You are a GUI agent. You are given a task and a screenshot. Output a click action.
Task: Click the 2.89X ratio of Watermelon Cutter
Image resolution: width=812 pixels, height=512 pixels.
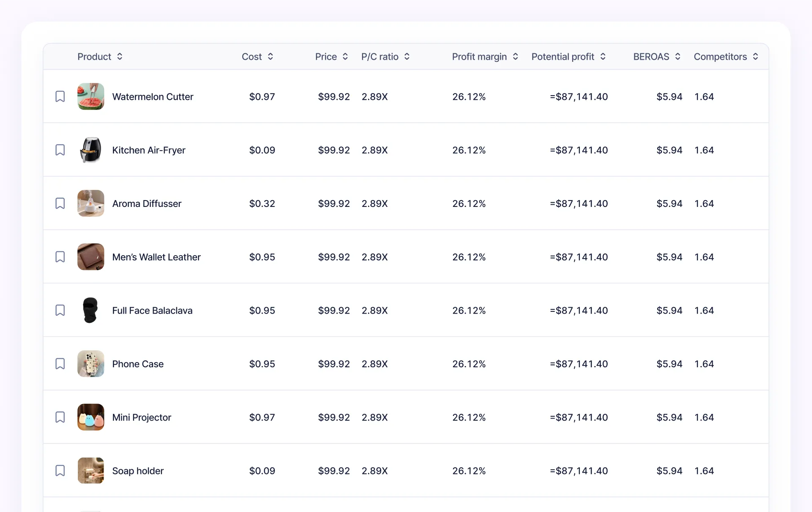click(375, 96)
